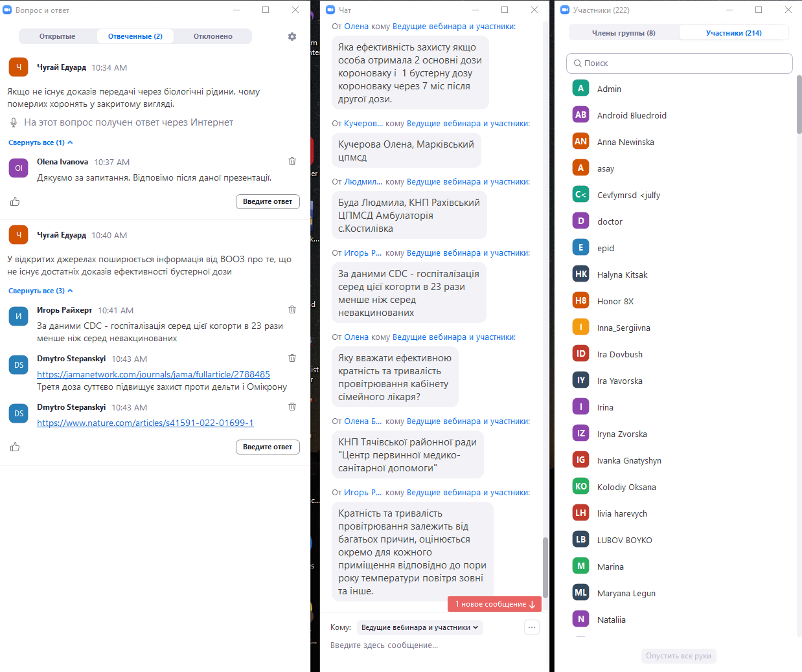Click the participants search field
802x672 pixels.
tap(680, 63)
